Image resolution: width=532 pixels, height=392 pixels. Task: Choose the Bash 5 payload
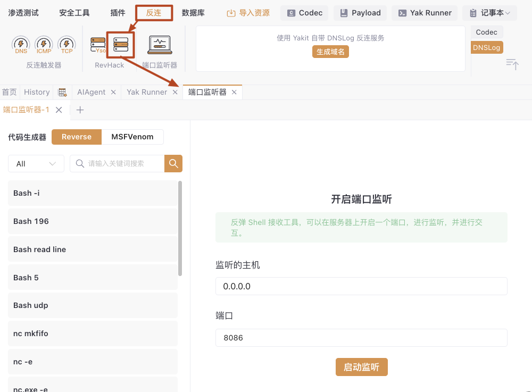coord(93,278)
